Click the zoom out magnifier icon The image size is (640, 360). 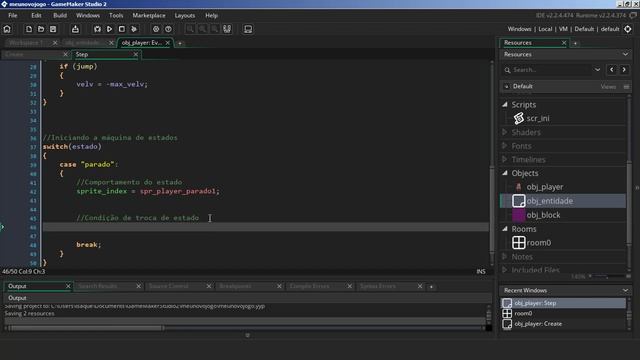coord(190,29)
